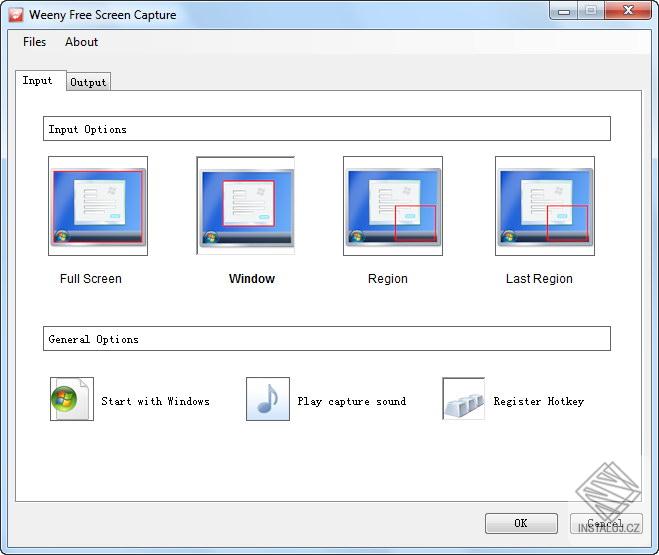Pick the Region capture thumbnail
659x555 pixels.
point(393,206)
